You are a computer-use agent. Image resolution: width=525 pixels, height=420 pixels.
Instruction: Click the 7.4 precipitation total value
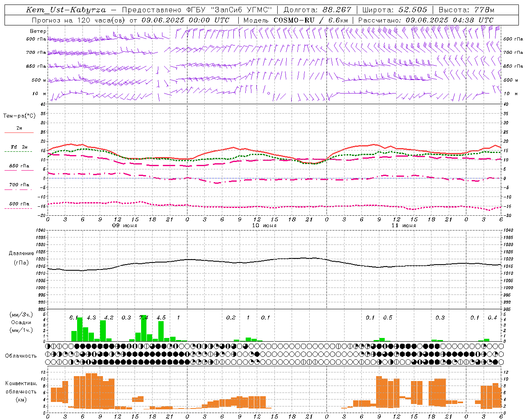point(144,317)
